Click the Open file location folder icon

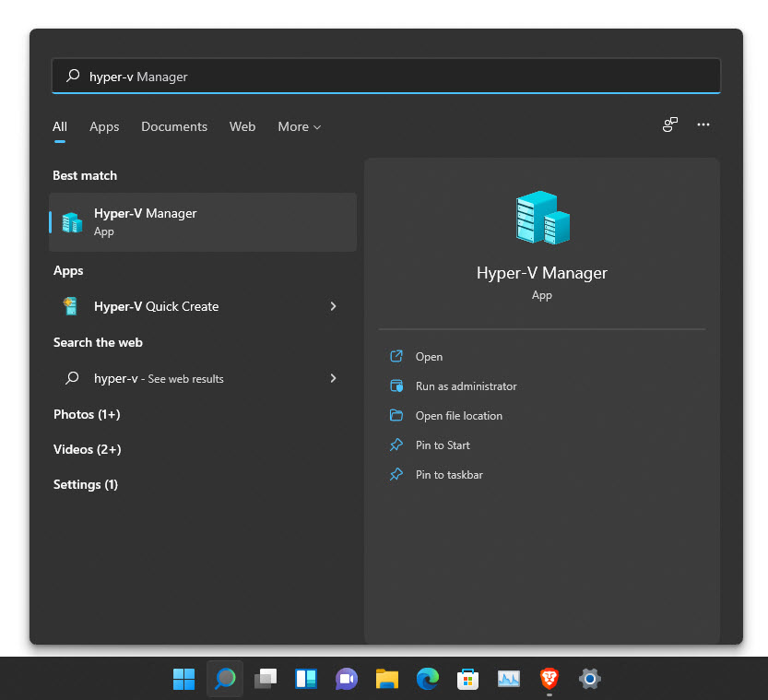396,415
